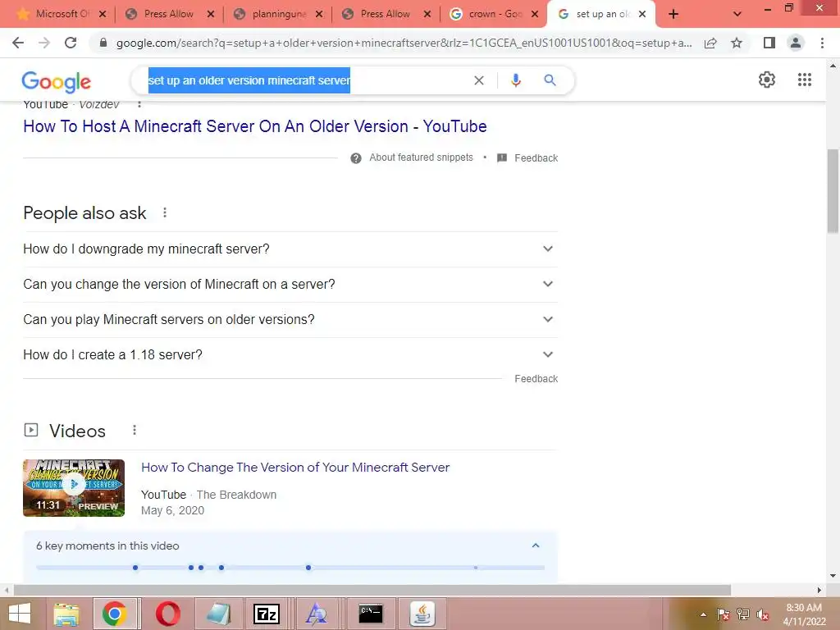Jump to first key moment dot

(x=135, y=568)
